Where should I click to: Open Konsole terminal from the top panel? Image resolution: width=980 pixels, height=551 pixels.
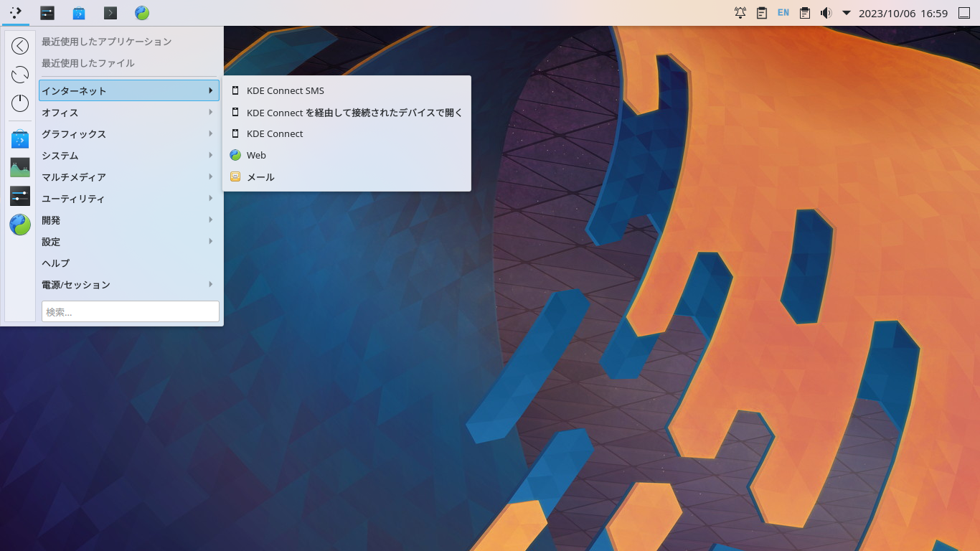click(x=110, y=13)
